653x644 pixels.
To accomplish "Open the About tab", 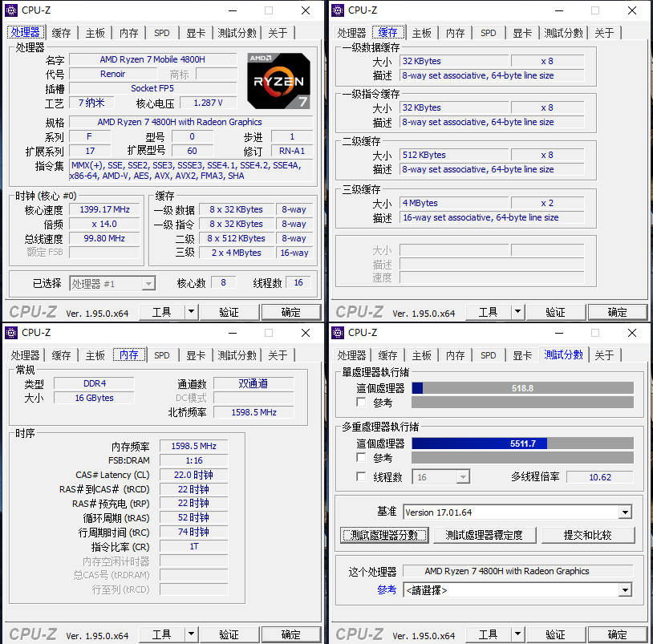I will [278, 33].
